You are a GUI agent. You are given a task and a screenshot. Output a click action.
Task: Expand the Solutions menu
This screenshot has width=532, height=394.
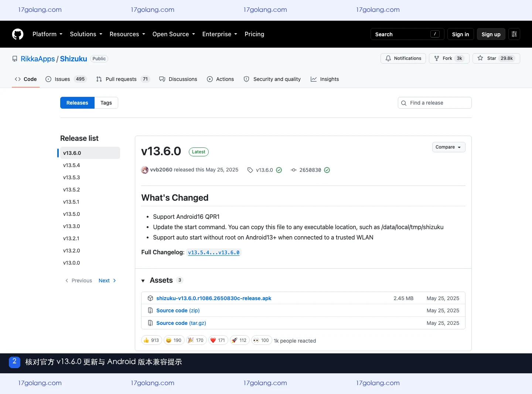[x=86, y=34]
